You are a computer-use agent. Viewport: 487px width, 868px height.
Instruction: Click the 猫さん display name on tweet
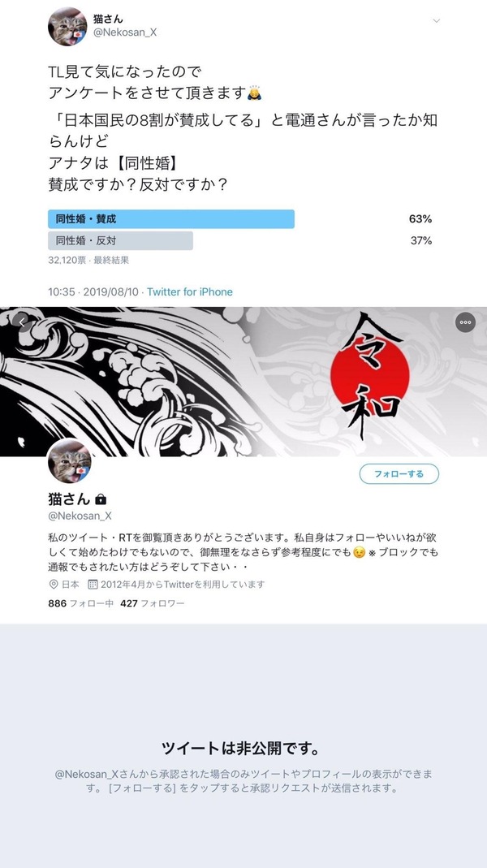pos(108,19)
